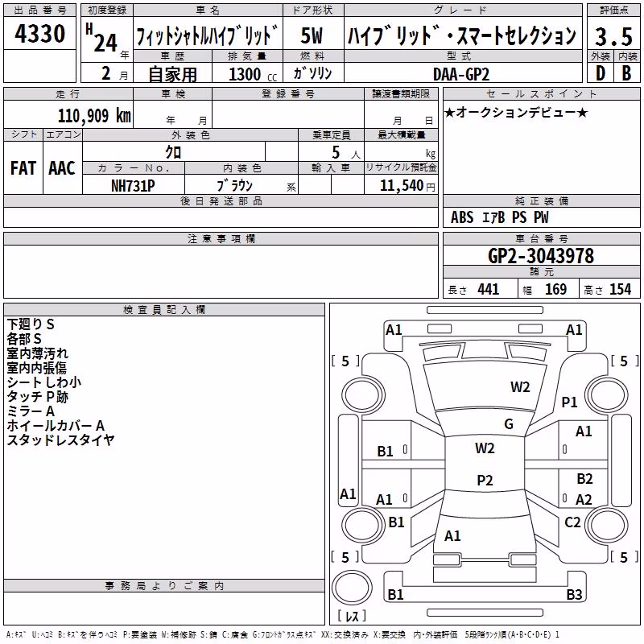Image resolution: width=644 pixels, height=644 pixels.
Task: Select the inspector note スタッドレスタイヤ
Action: 60,440
